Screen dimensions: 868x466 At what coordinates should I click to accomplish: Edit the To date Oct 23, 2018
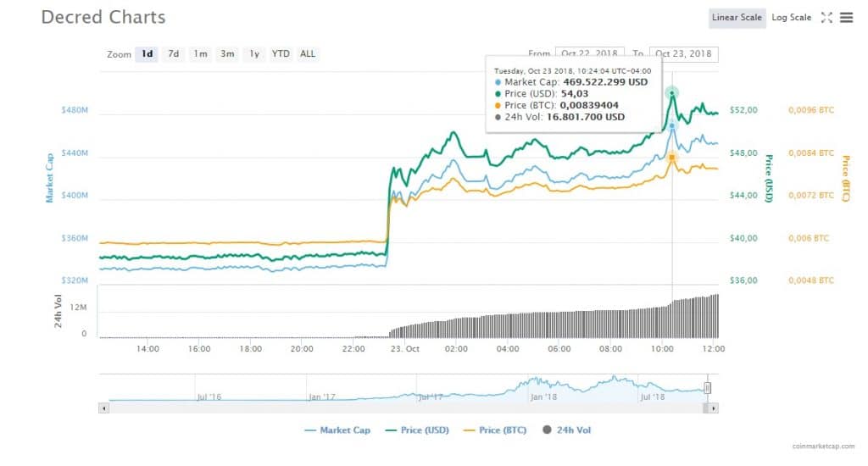(684, 53)
